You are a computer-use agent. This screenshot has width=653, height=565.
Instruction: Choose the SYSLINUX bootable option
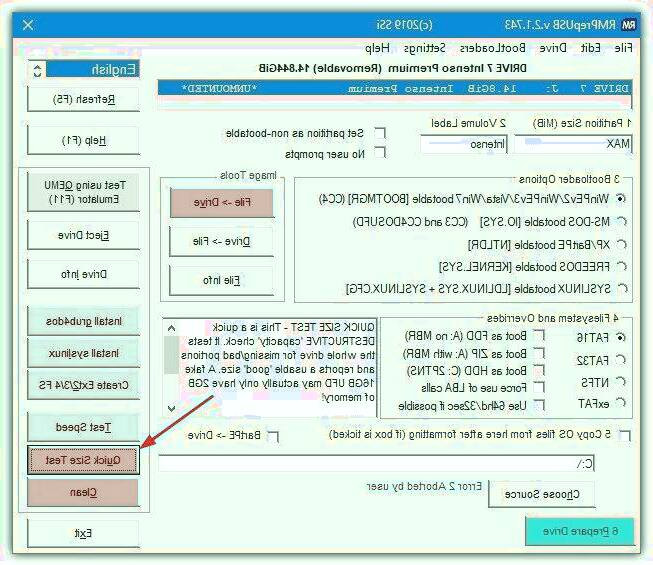621,288
